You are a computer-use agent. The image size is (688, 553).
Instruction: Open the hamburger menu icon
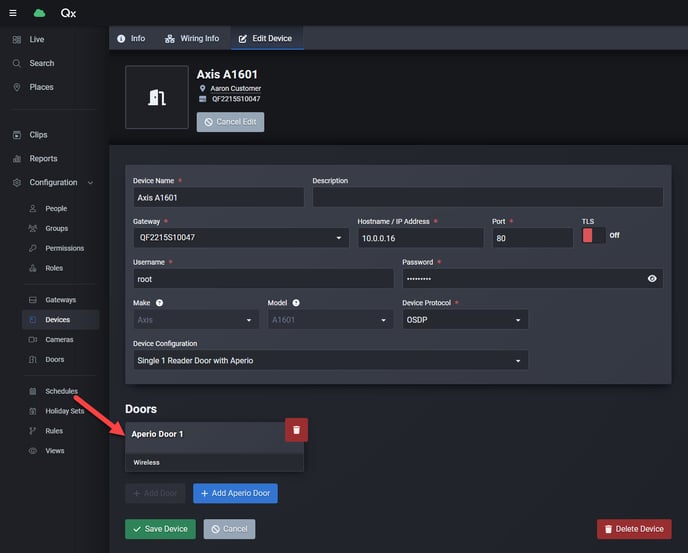coord(13,13)
